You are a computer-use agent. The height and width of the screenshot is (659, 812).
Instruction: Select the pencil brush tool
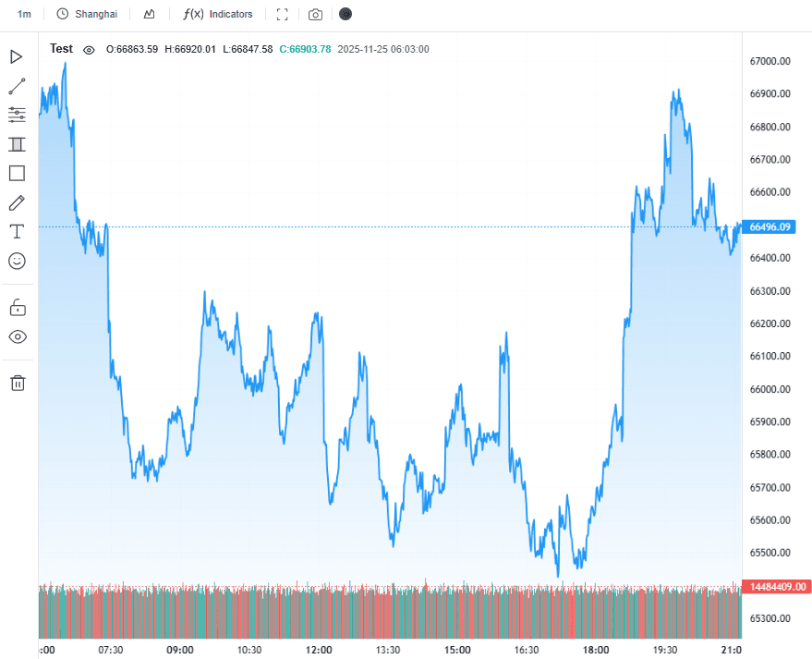[17, 202]
